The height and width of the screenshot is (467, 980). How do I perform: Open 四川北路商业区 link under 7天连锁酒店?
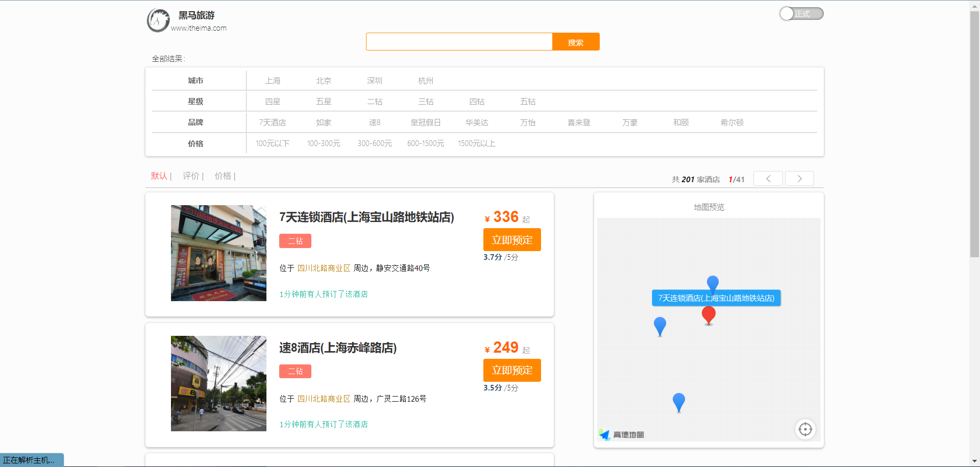[324, 268]
